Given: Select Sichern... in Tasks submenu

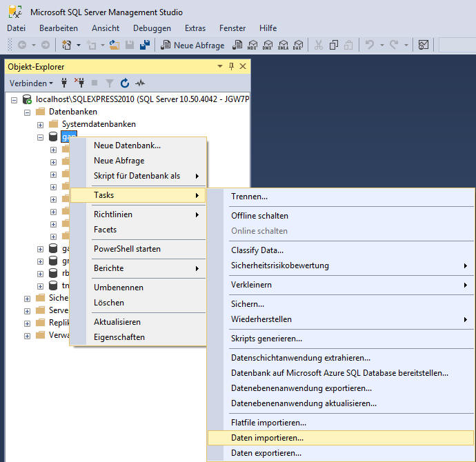Looking at the screenshot, I should 341,304.
